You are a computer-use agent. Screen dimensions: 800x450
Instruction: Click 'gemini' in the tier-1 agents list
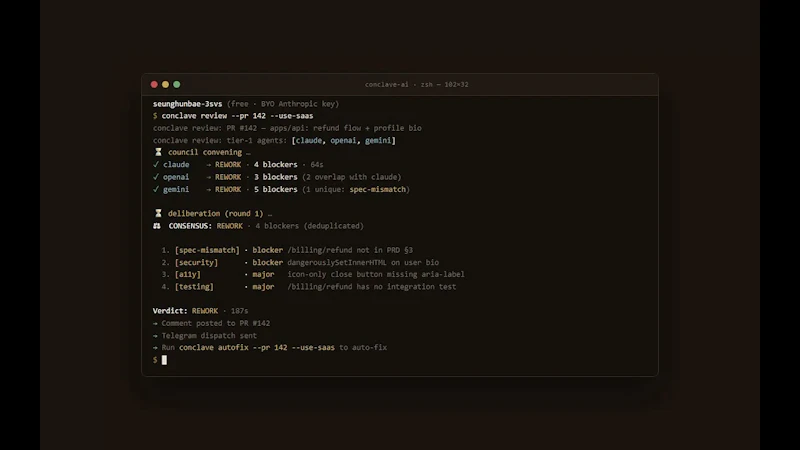378,140
